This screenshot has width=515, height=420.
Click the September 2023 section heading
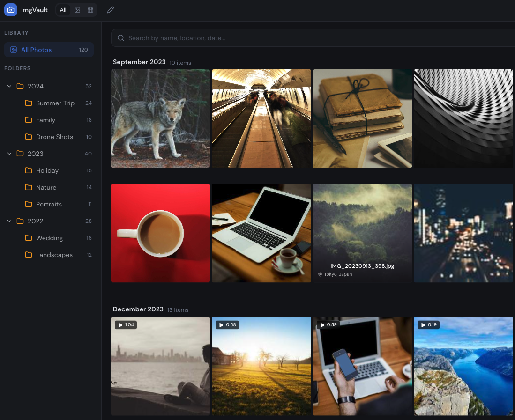tap(139, 62)
